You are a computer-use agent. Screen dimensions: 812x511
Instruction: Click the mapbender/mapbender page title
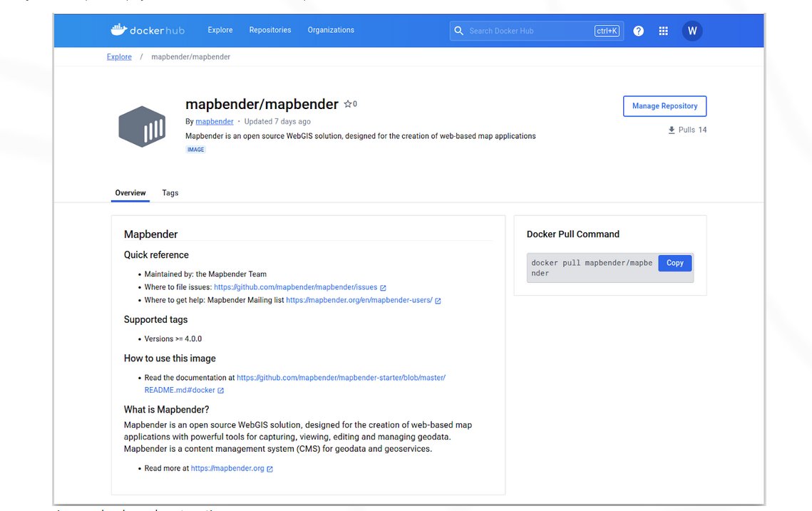click(x=262, y=104)
